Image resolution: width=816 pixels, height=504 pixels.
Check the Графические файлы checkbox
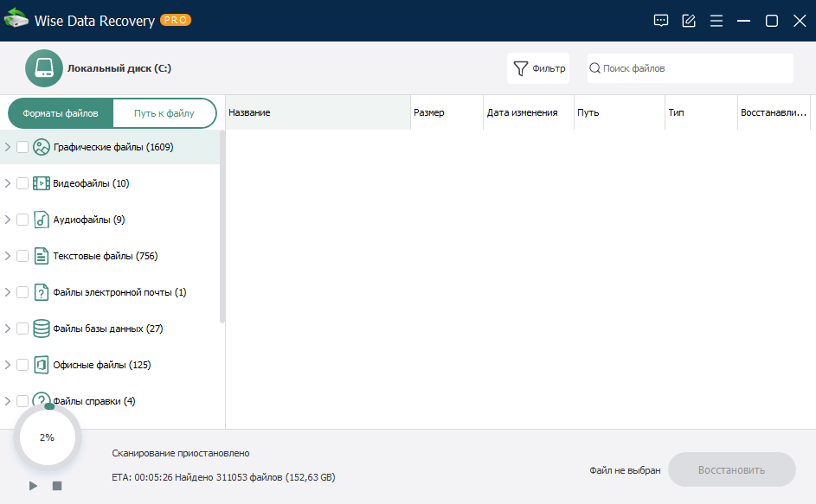click(x=22, y=147)
